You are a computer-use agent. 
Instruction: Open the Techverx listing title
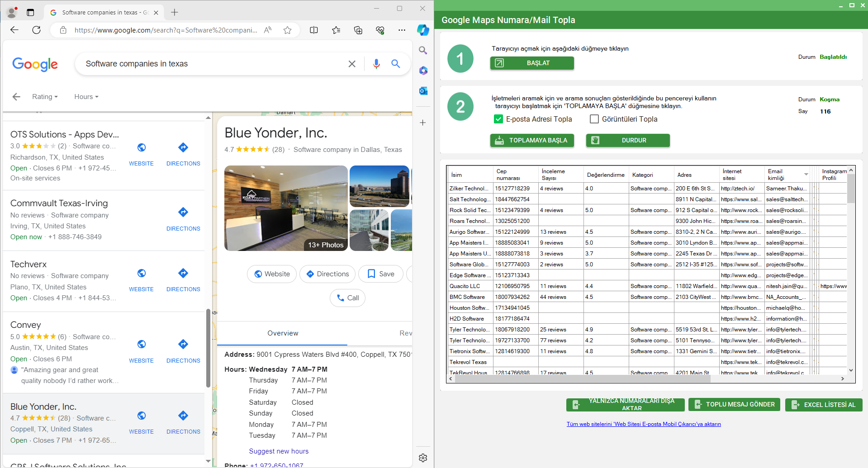pos(28,264)
